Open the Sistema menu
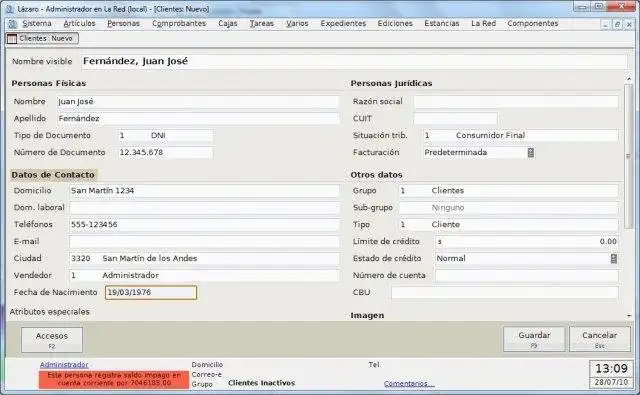The width and height of the screenshot is (640, 395). click(x=37, y=24)
